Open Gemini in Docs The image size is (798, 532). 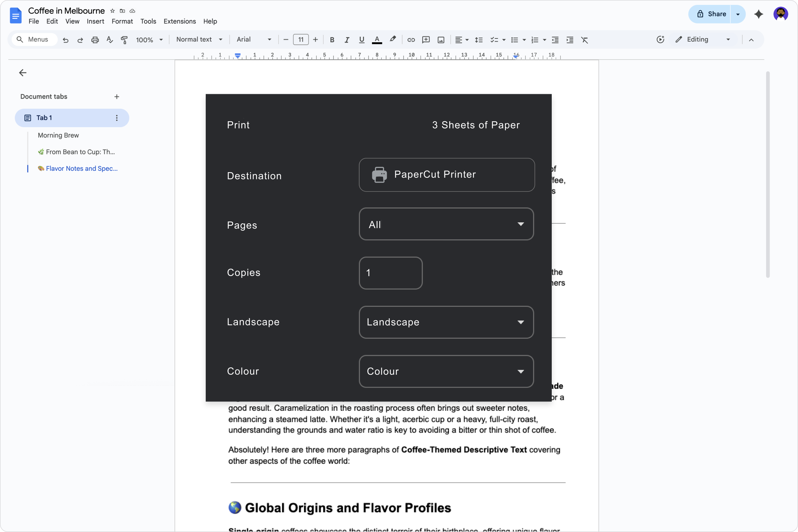[759, 15]
